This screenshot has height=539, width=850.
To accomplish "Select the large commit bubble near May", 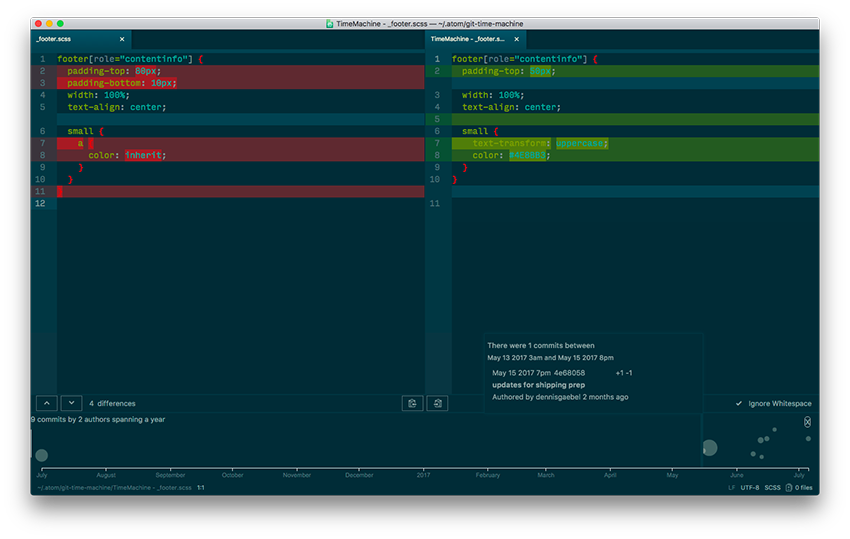I will click(709, 448).
